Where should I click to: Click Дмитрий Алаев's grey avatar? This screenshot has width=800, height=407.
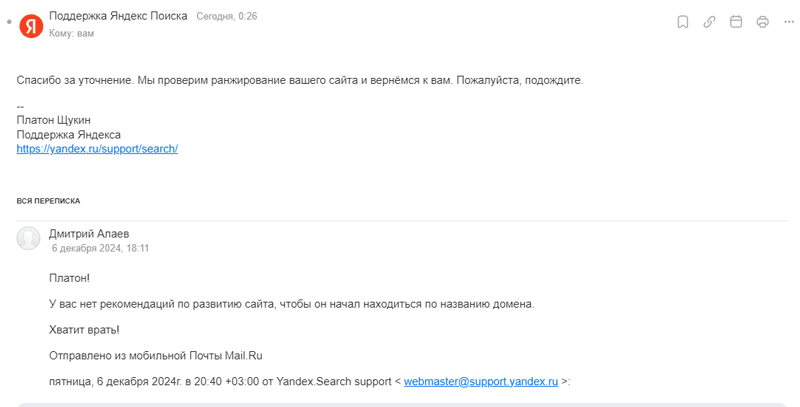[28, 238]
